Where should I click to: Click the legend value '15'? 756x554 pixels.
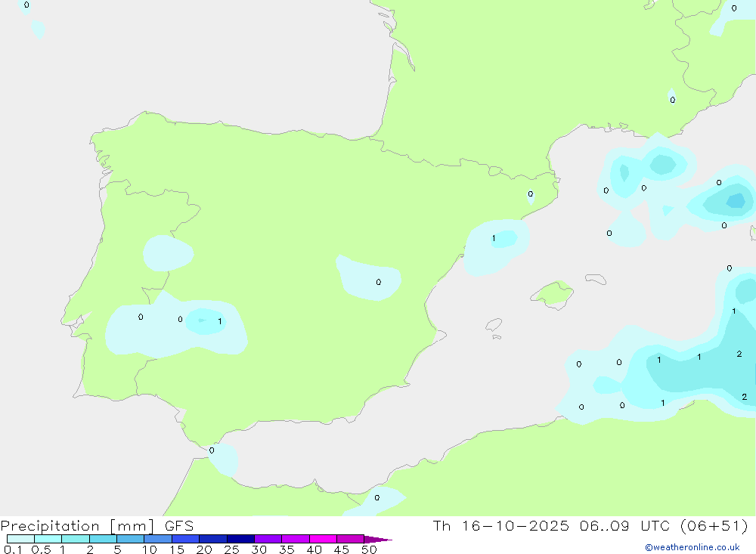[x=177, y=549]
